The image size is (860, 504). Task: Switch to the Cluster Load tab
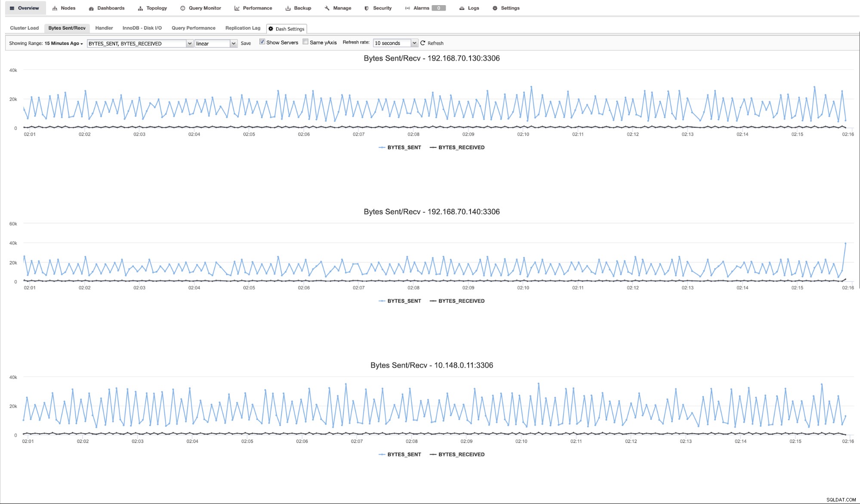click(25, 28)
